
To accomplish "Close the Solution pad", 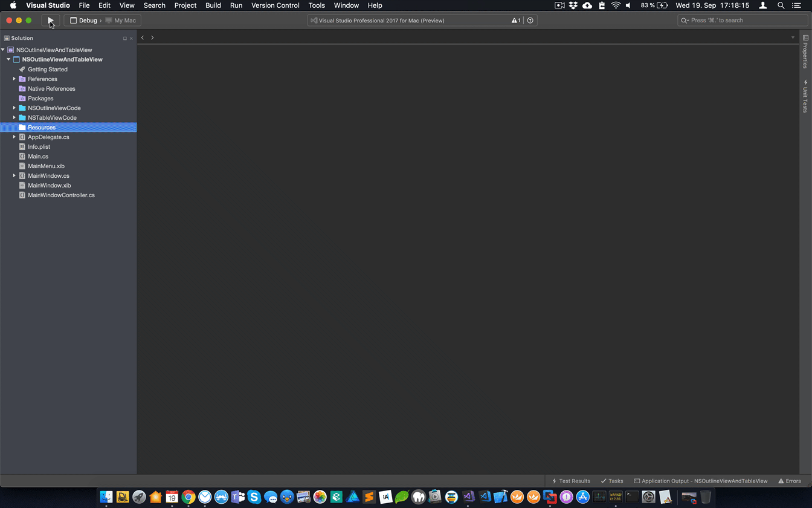I will [x=131, y=39].
